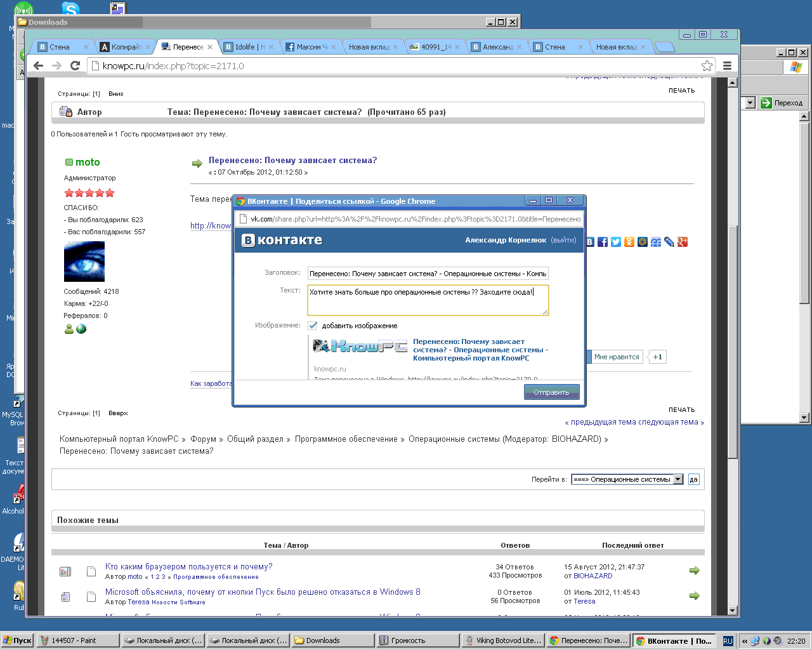The height and width of the screenshot is (650, 812).
Task: Click the 'Заголовок' title input field
Action: tap(428, 274)
